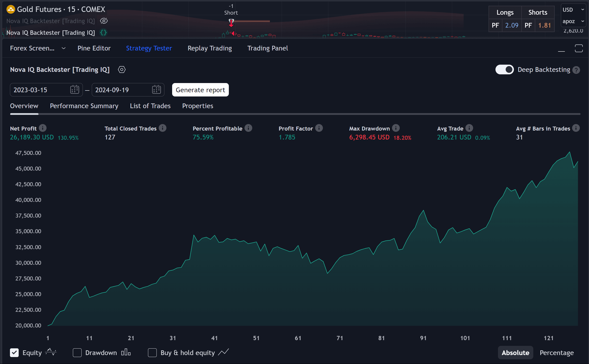Click the Shorts table header
Viewport: 589px width, 364px height.
pyautogui.click(x=538, y=12)
